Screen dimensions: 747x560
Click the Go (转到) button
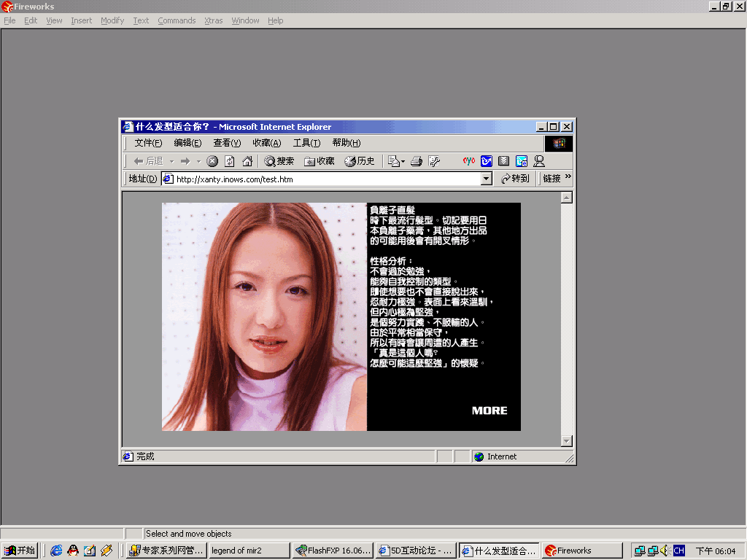(515, 179)
